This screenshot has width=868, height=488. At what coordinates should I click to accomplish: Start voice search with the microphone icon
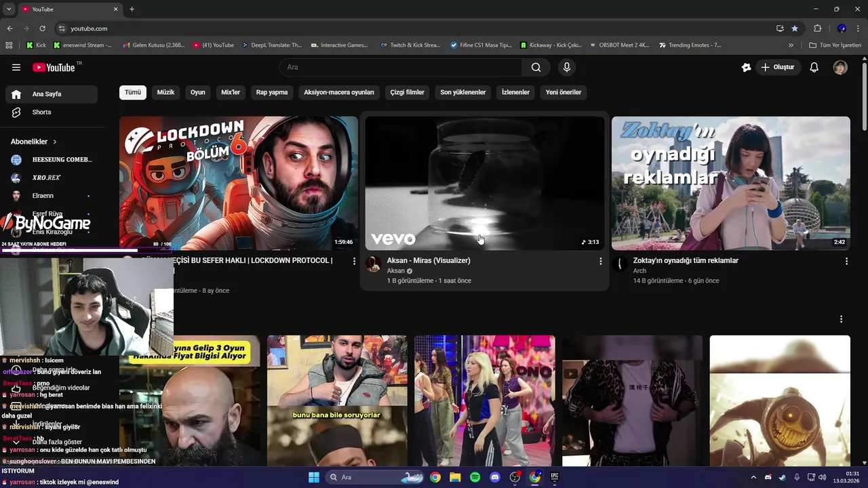point(567,67)
